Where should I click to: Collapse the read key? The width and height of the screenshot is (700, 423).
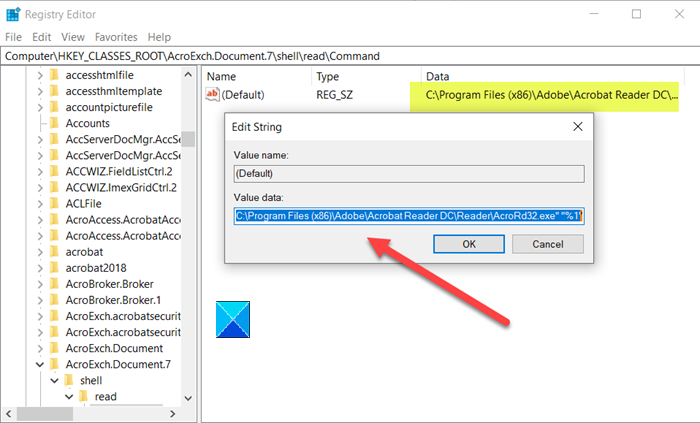point(69,397)
